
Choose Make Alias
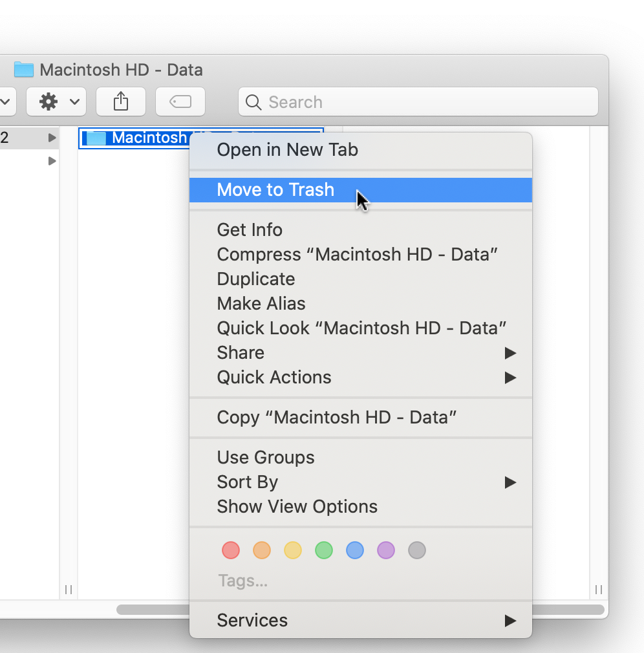click(x=361, y=304)
